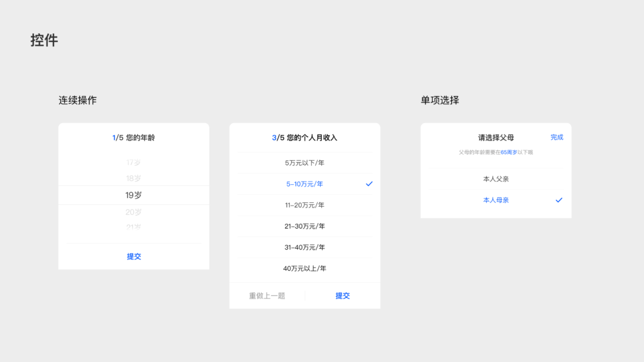Tap 18岁 in the age picker
Viewport: 644px width, 362px height.
click(133, 178)
